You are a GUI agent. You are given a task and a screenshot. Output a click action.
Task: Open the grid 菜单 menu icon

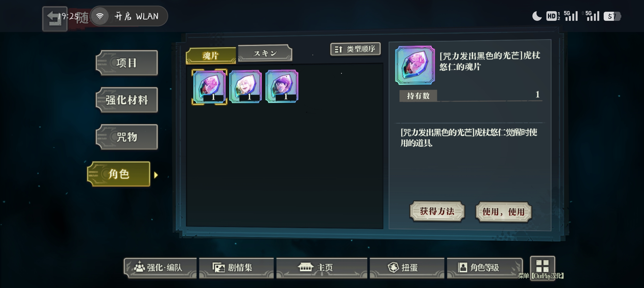tap(542, 266)
